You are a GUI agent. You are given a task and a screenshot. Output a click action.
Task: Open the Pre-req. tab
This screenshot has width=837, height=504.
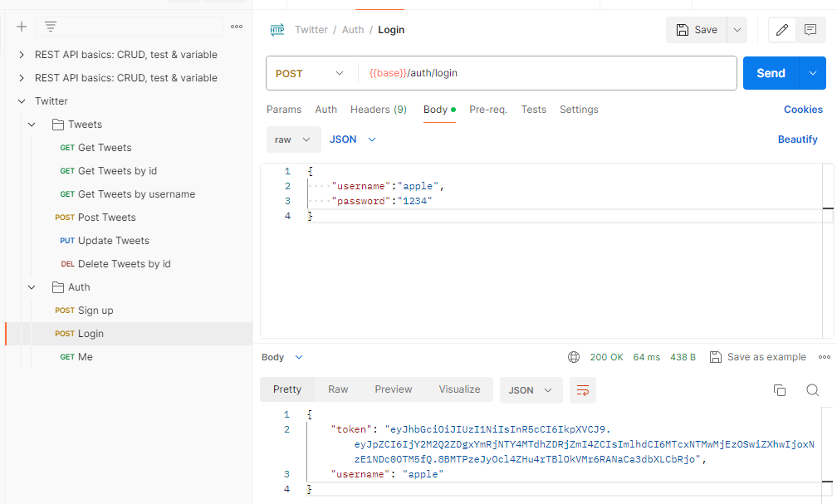(488, 110)
